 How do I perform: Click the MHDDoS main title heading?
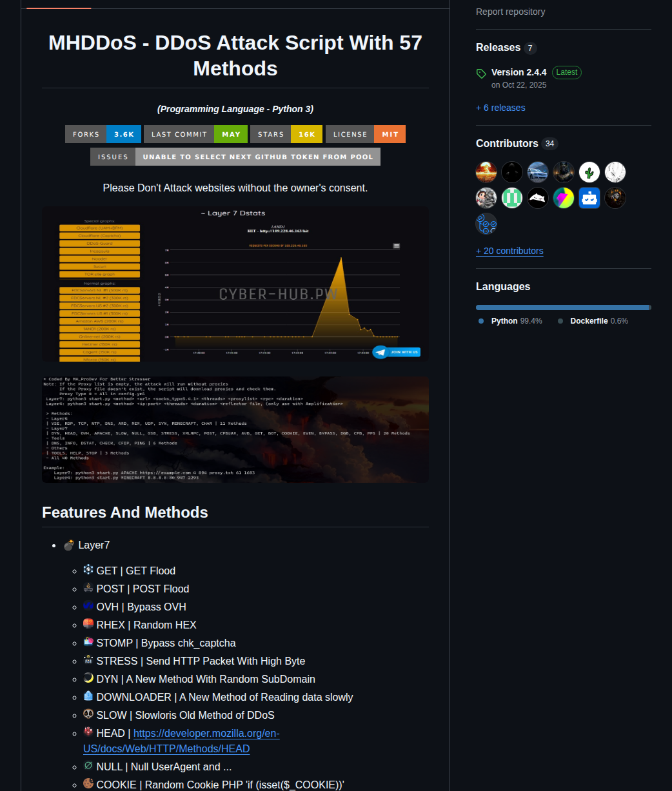click(235, 55)
